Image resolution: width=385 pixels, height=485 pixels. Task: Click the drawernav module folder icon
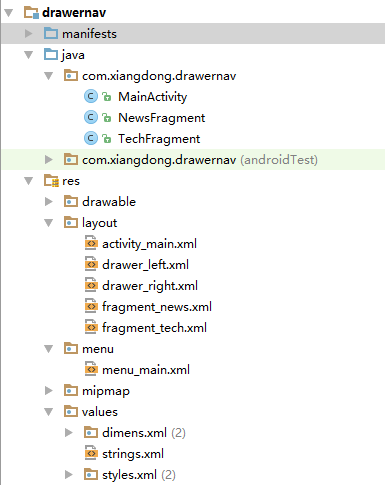tap(31, 13)
